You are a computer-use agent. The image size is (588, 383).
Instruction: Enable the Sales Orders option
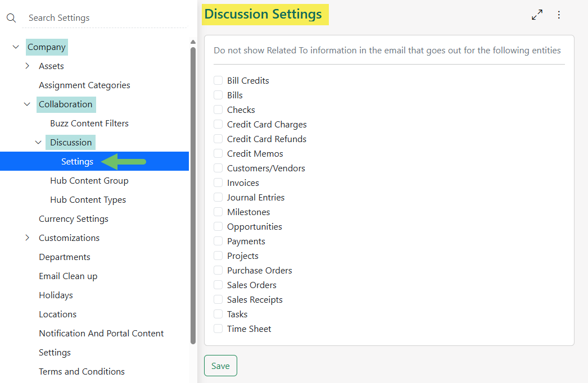tap(218, 285)
